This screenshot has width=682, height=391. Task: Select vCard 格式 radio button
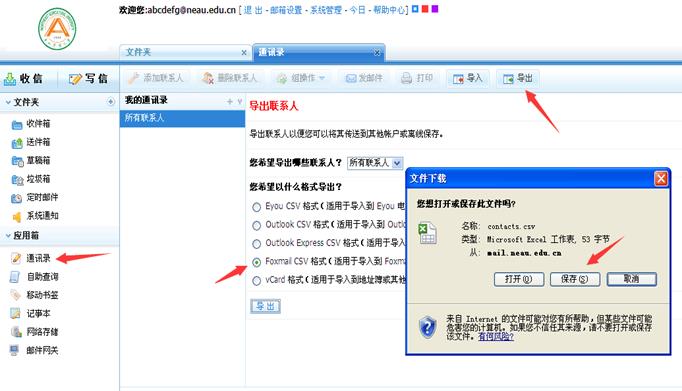coord(257,281)
